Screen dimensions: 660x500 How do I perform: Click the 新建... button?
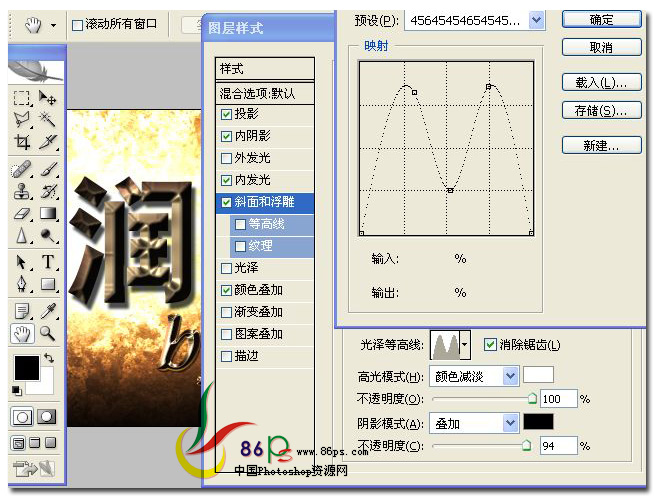601,146
